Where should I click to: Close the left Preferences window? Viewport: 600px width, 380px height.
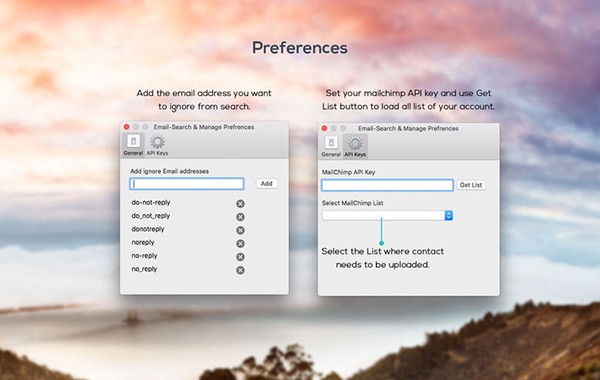pos(127,127)
